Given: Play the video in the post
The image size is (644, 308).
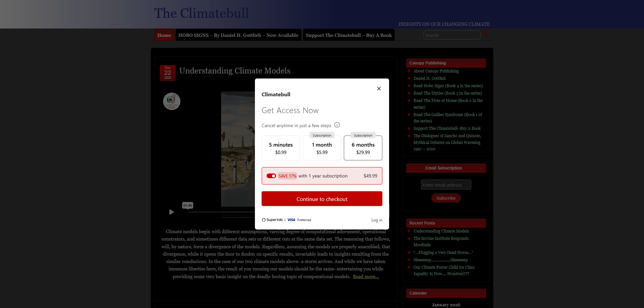Looking at the screenshot, I should point(171,212).
